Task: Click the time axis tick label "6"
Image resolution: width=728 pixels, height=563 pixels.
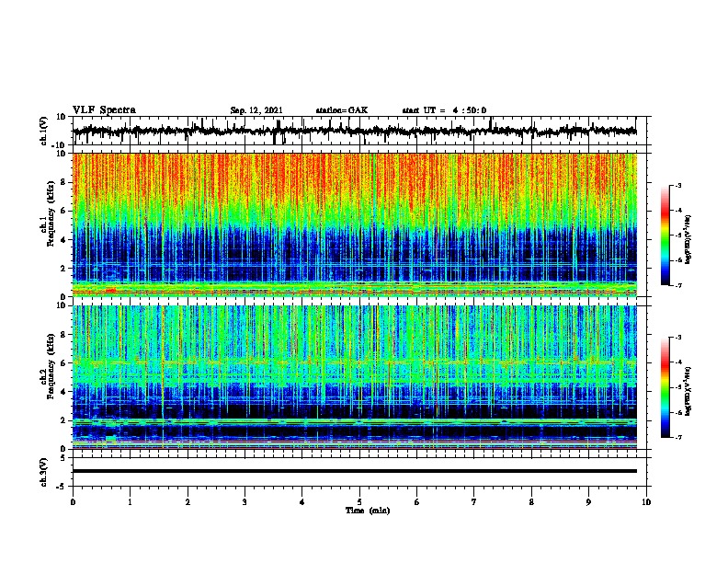Action: 417,502
